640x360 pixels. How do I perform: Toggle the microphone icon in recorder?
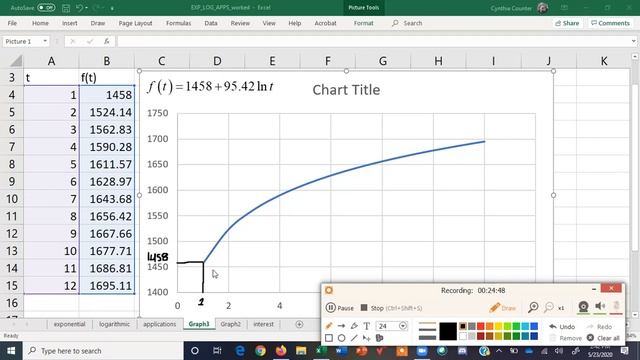point(617,307)
